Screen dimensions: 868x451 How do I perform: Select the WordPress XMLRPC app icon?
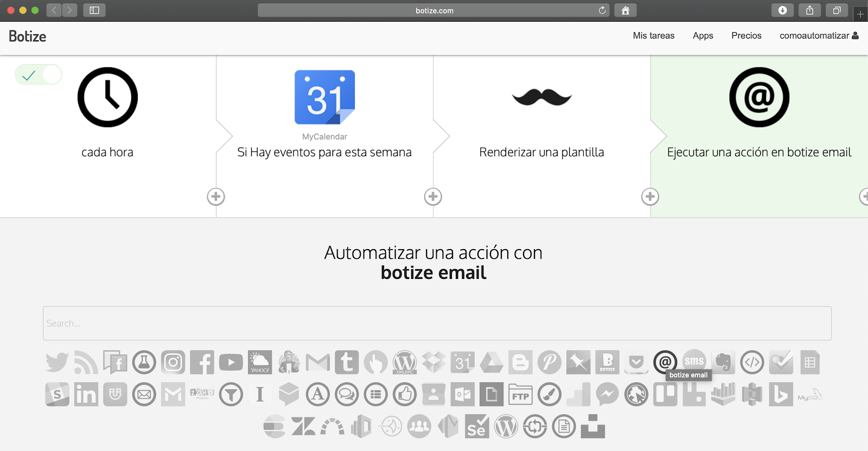coord(405,362)
